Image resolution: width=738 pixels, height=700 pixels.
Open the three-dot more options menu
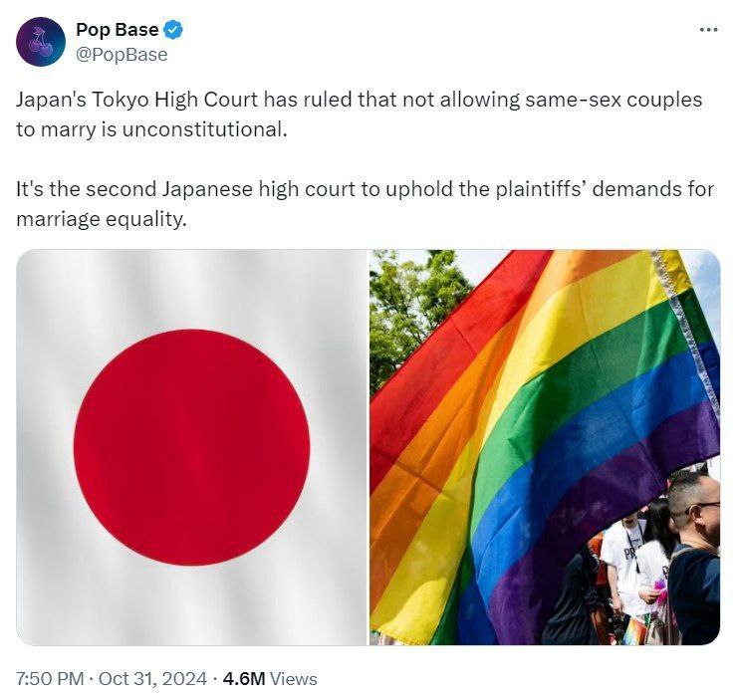pyautogui.click(x=708, y=30)
